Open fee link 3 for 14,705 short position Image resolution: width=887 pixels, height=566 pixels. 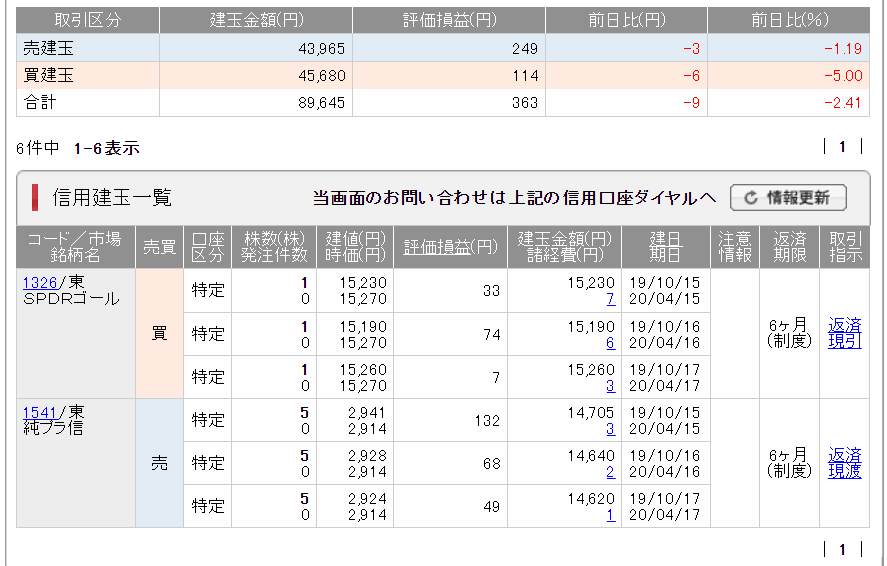[610, 429]
